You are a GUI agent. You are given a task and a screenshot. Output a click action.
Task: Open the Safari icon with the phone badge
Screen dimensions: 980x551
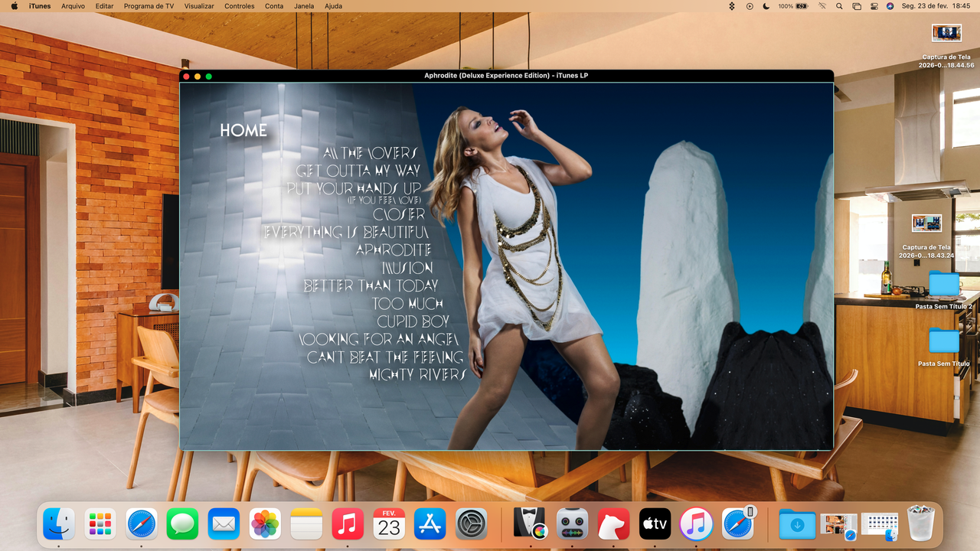738,524
